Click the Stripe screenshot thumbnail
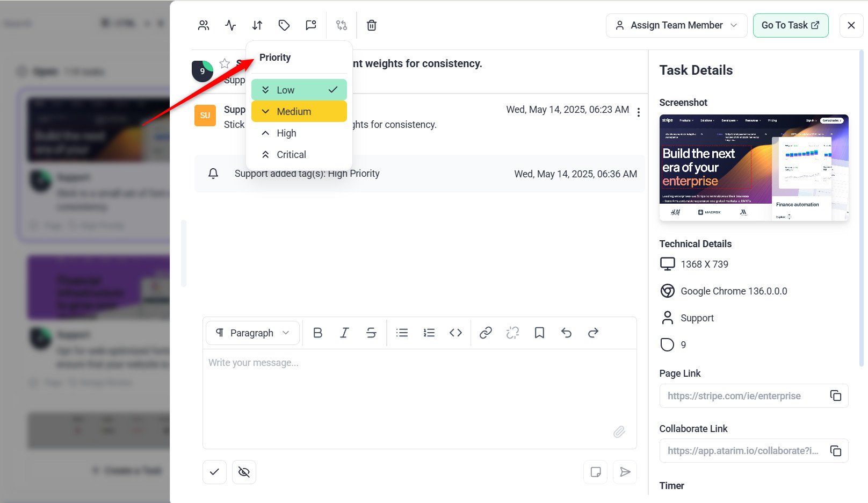 754,167
